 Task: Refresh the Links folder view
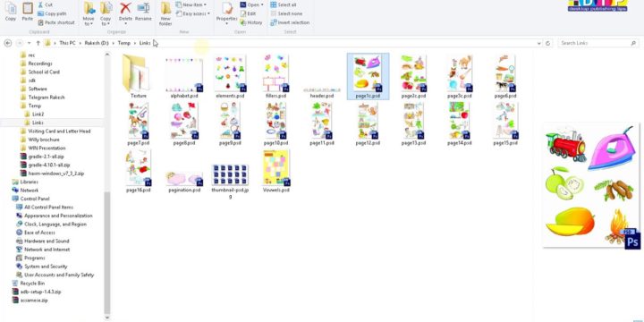[x=547, y=43]
